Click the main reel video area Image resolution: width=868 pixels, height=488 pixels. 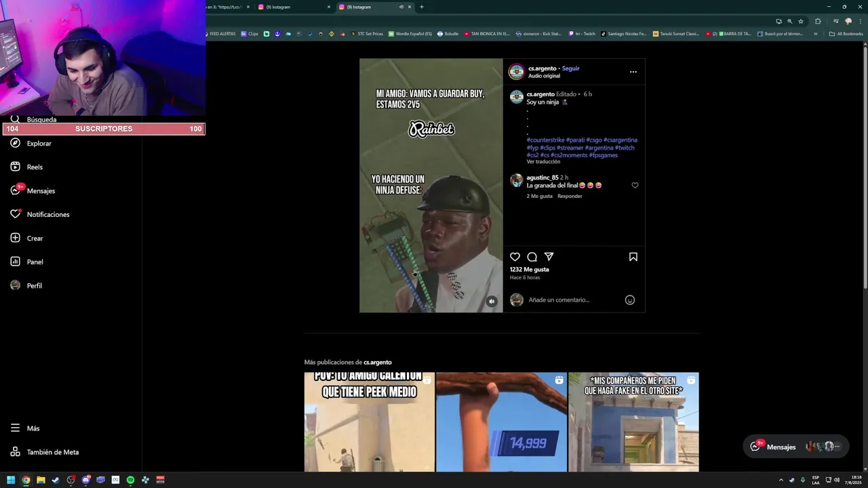(431, 185)
